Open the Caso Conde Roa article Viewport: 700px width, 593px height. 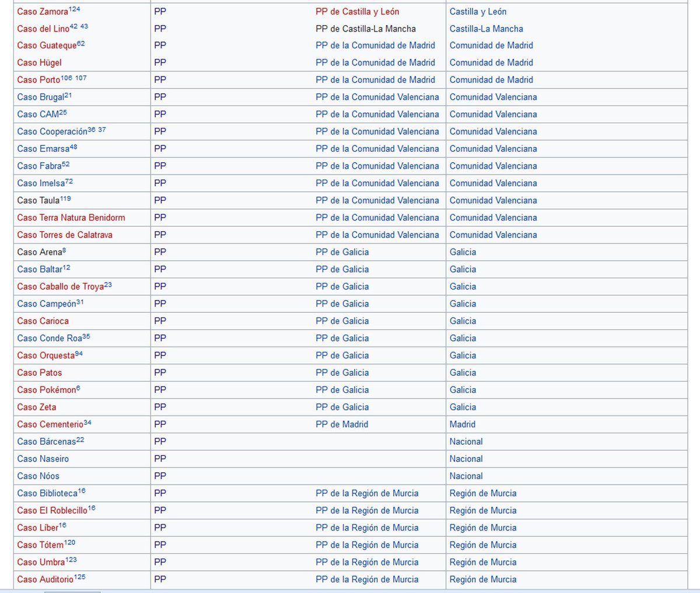coord(50,339)
